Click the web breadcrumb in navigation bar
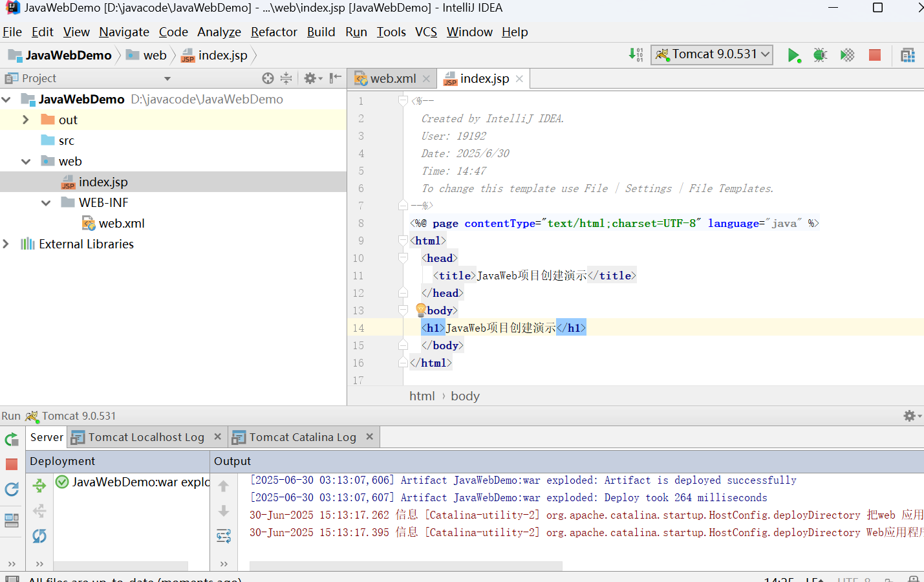This screenshot has height=582, width=924. (x=147, y=56)
